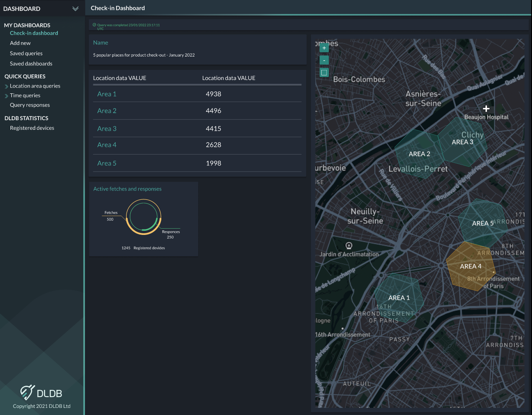Select My Dashboards heading
532x415 pixels.
(x=27, y=26)
